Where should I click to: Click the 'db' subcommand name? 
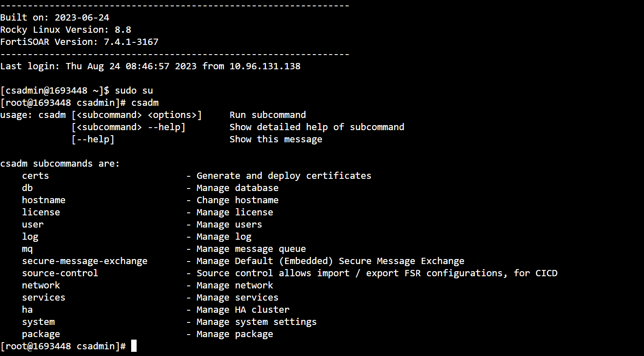click(x=27, y=188)
